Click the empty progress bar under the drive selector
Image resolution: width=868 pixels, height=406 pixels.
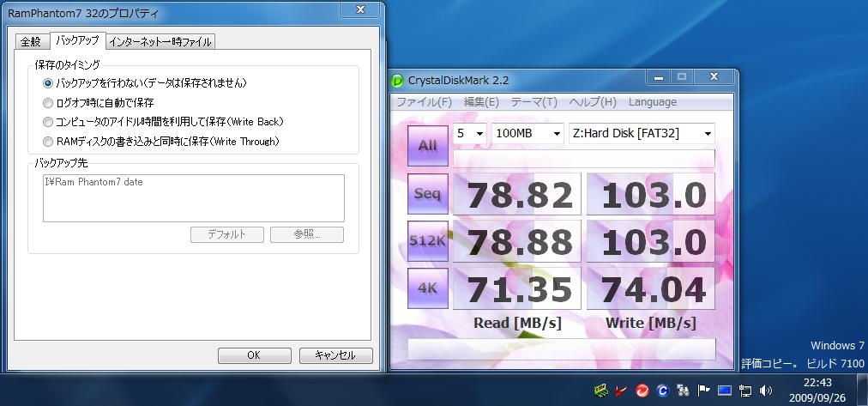[x=584, y=159]
